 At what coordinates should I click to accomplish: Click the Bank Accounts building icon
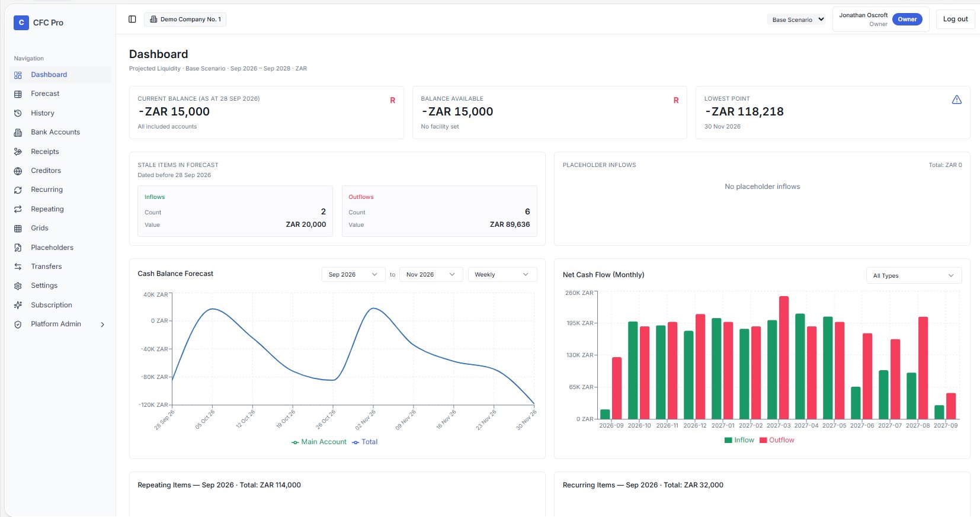[18, 133]
